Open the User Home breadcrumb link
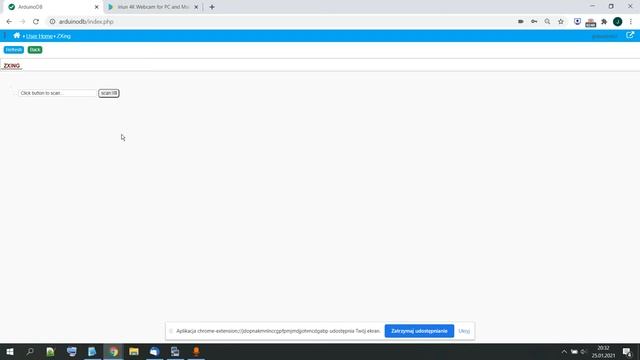This screenshot has width=640, height=360. click(40, 36)
